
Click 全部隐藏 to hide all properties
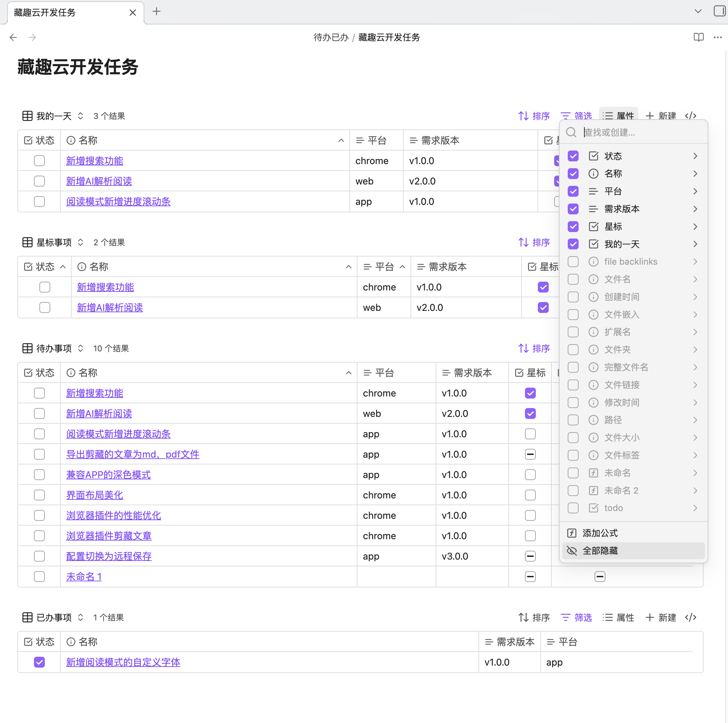tap(600, 551)
